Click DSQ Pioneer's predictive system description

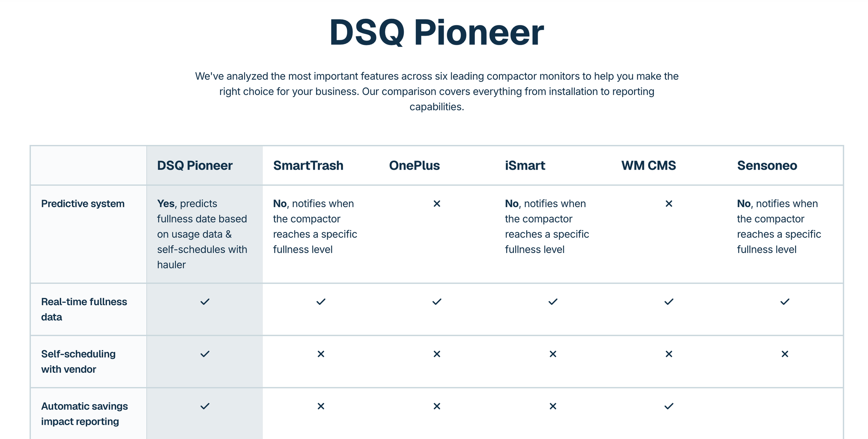coord(202,234)
